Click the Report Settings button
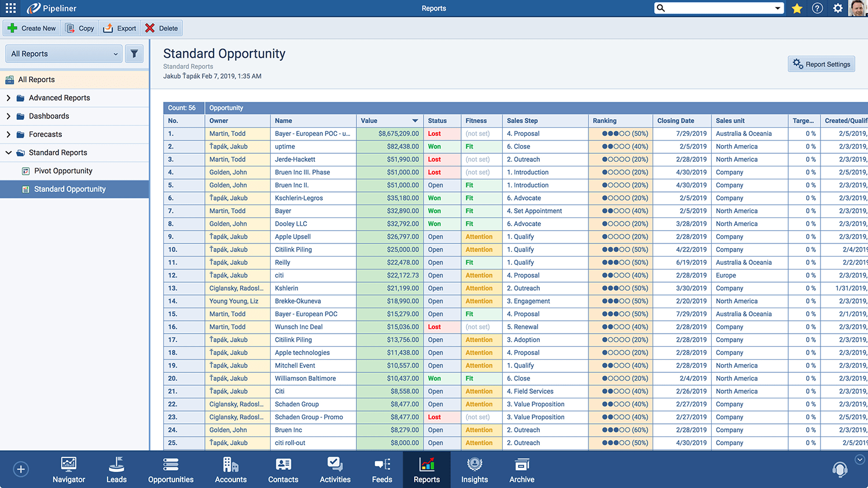The height and width of the screenshot is (488, 868). click(821, 64)
